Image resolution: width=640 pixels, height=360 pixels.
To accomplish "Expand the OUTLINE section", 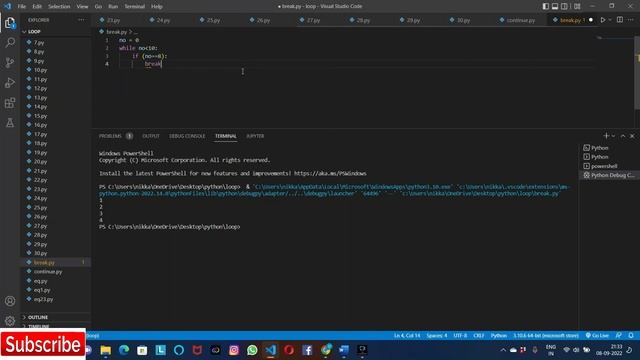I will [38, 317].
